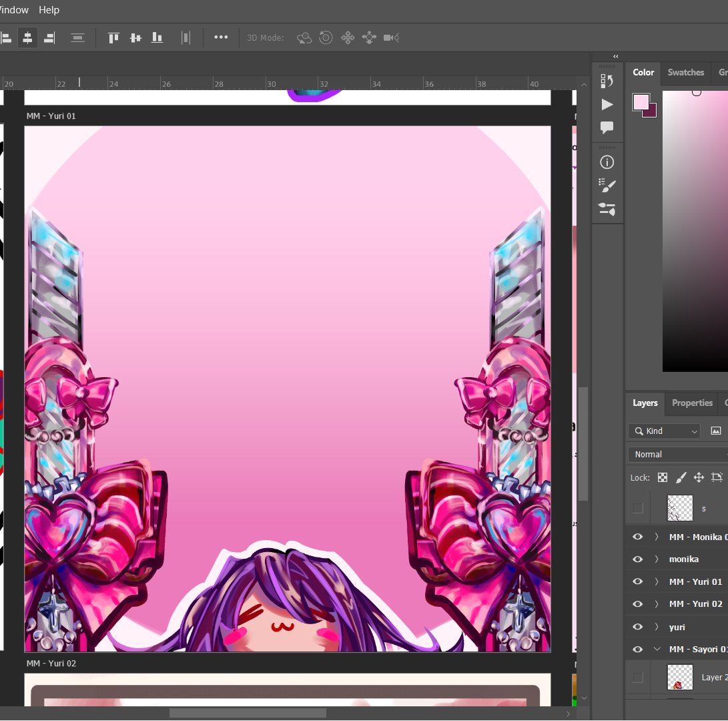Lock image pixels with brush icon
Viewport: 728px width, 721px height.
pos(681,477)
